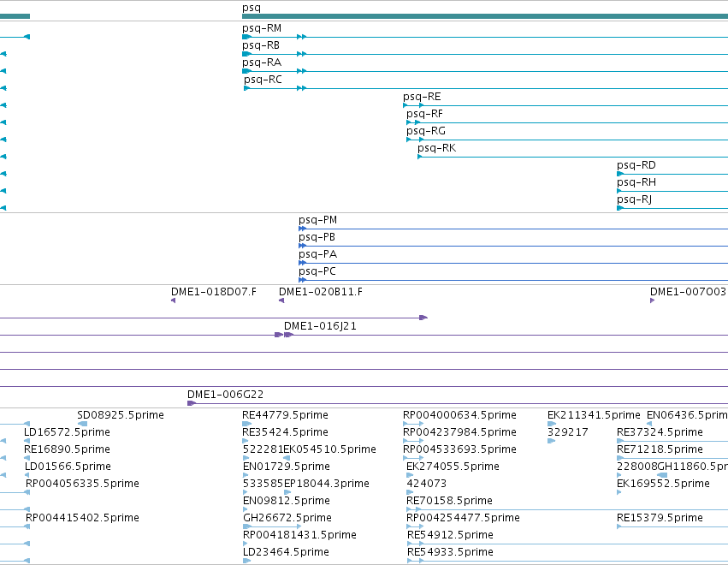Select EST RP004237984.5prime
This screenshot has height=565, width=728.
[x=459, y=432]
